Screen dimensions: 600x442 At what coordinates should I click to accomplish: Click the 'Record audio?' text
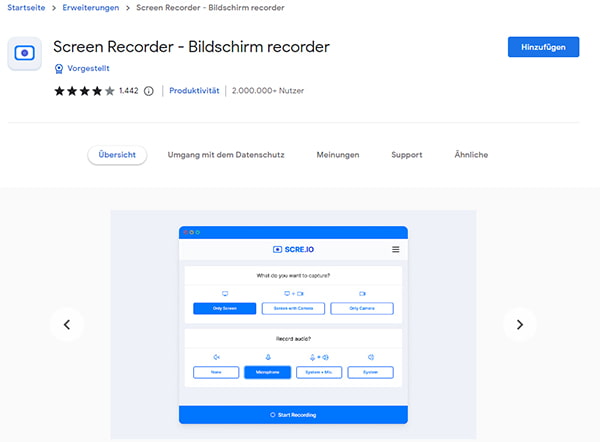pyautogui.click(x=293, y=339)
